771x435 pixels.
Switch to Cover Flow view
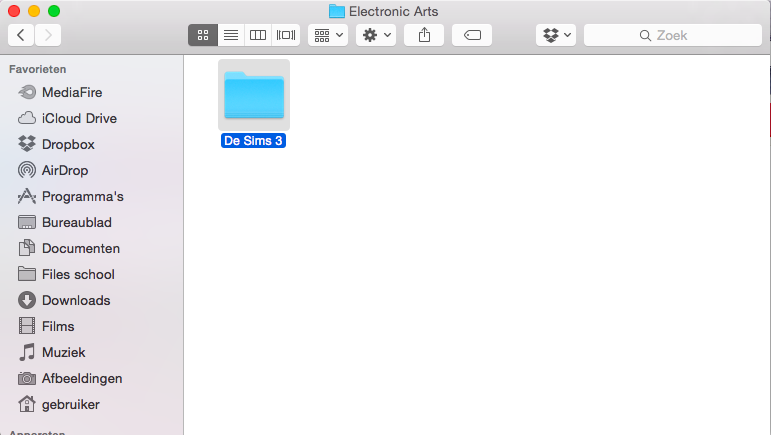(x=286, y=35)
